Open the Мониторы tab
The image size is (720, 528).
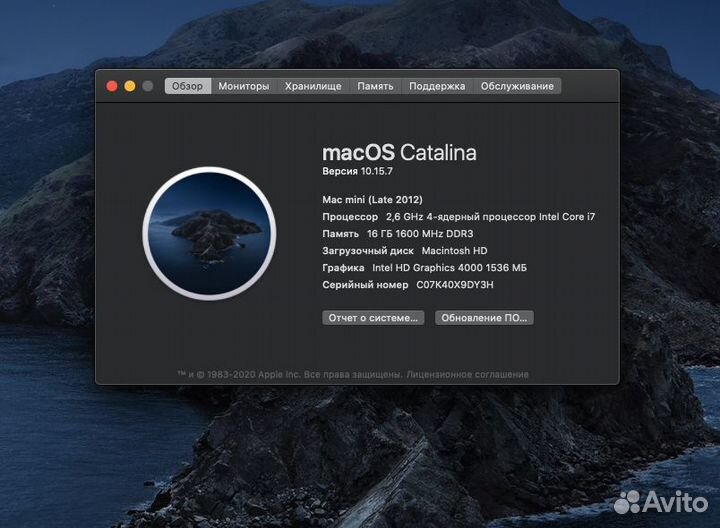tap(243, 86)
